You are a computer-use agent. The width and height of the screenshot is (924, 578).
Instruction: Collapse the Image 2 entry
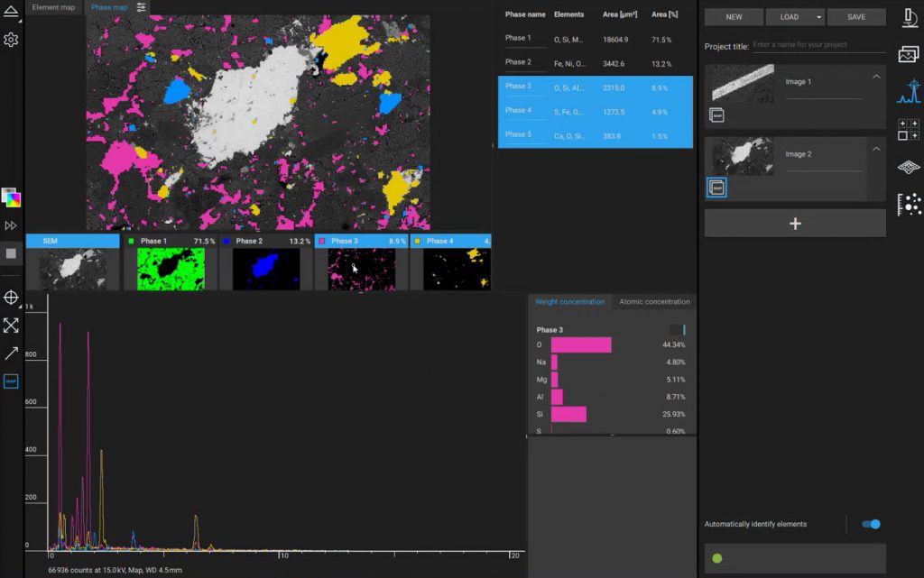pyautogui.click(x=875, y=147)
